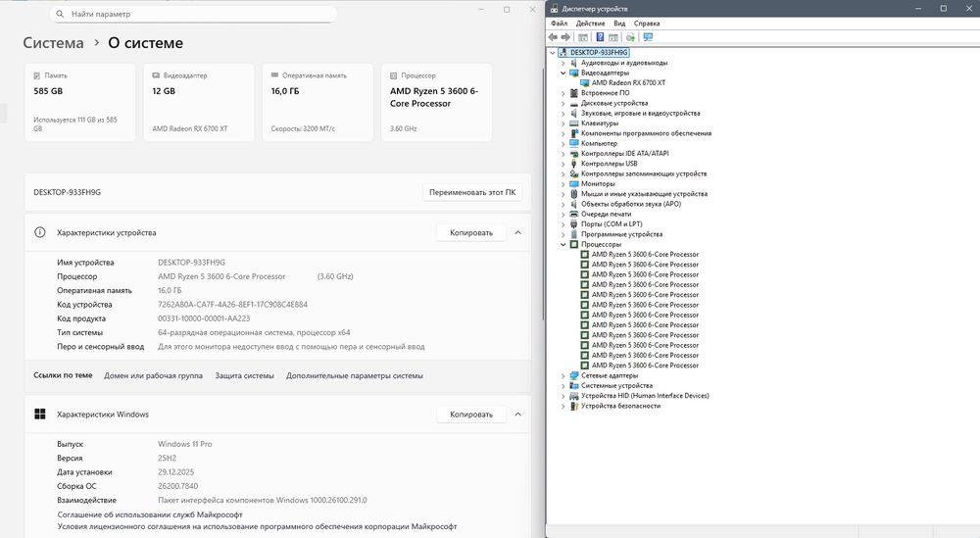Expand the Встроенное ПО node
This screenshot has height=538, width=980.
point(563,93)
